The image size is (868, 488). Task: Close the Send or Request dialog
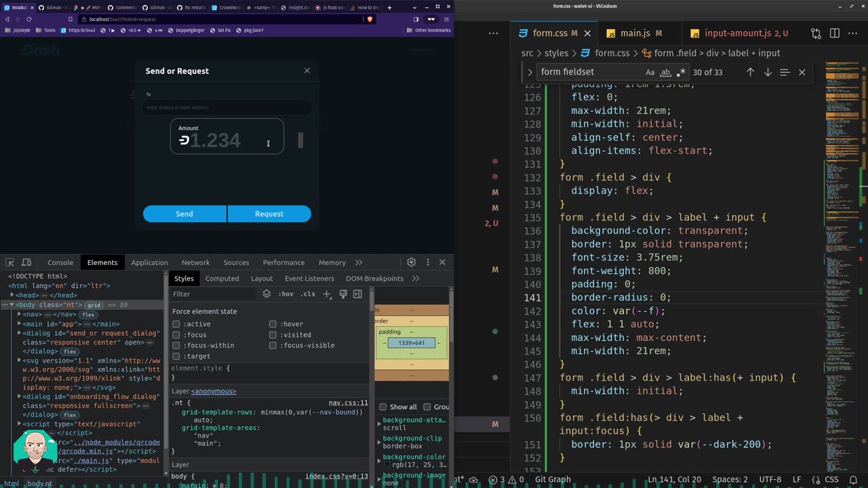pyautogui.click(x=307, y=70)
